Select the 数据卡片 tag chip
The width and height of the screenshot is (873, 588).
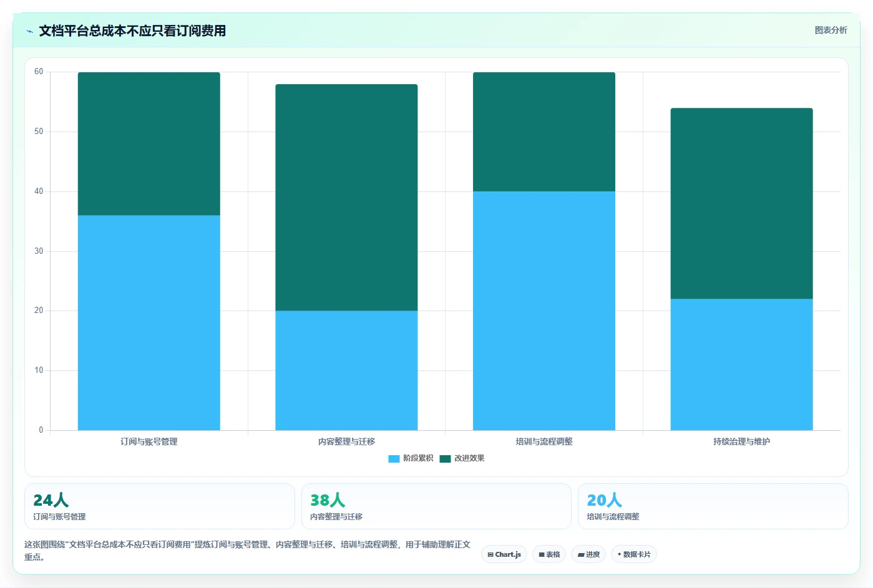click(633, 554)
